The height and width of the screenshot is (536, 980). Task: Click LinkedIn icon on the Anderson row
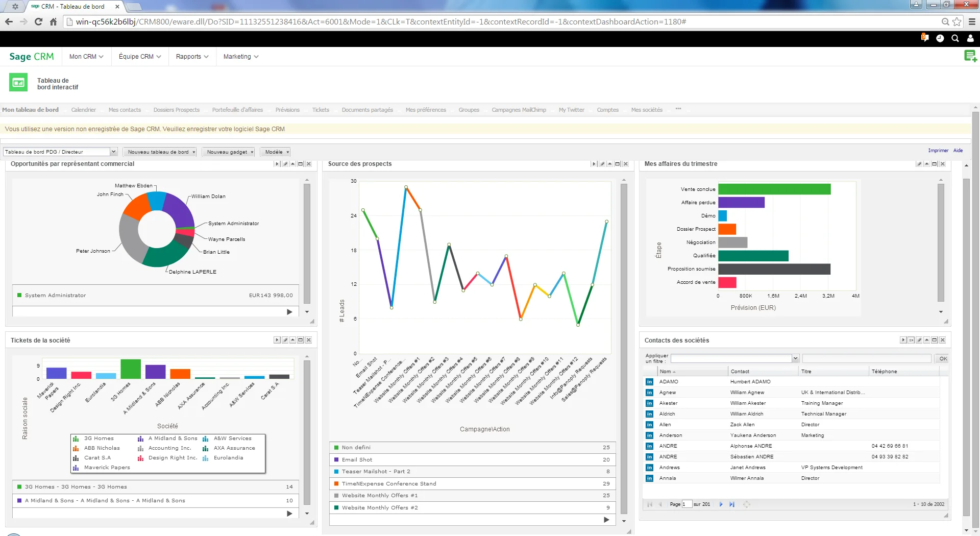pos(649,435)
